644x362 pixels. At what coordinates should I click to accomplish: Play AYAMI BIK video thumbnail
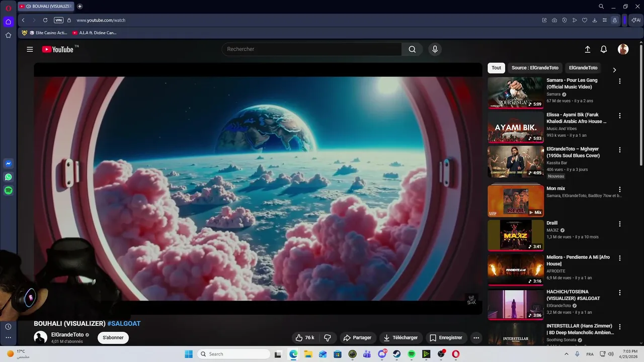[516, 127]
